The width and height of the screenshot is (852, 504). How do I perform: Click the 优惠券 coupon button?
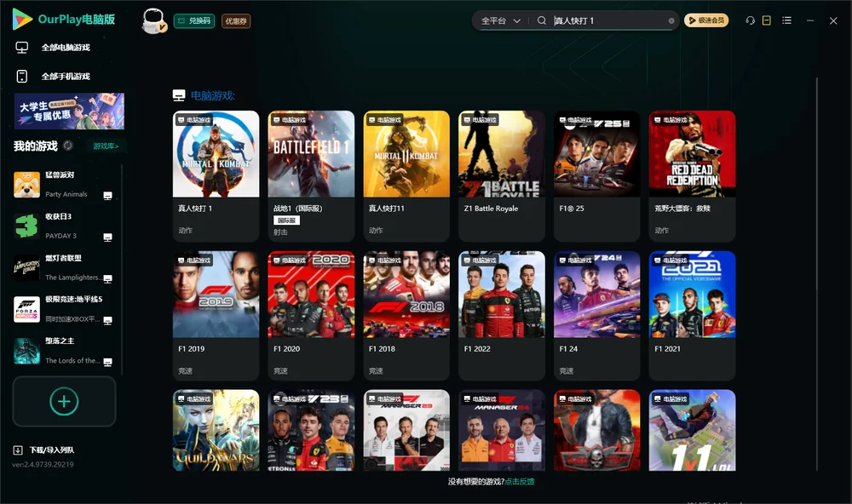tap(236, 21)
